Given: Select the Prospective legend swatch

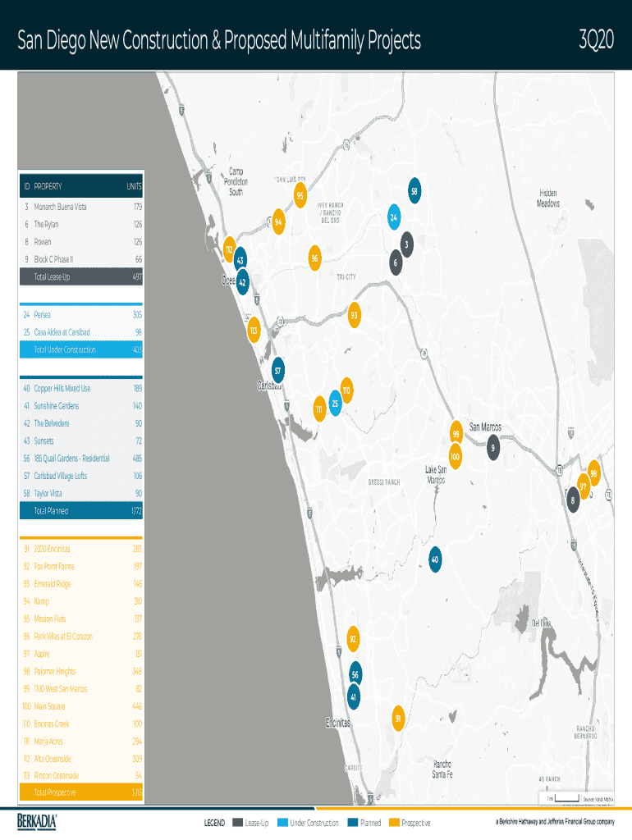Looking at the screenshot, I should pyautogui.click(x=395, y=823).
